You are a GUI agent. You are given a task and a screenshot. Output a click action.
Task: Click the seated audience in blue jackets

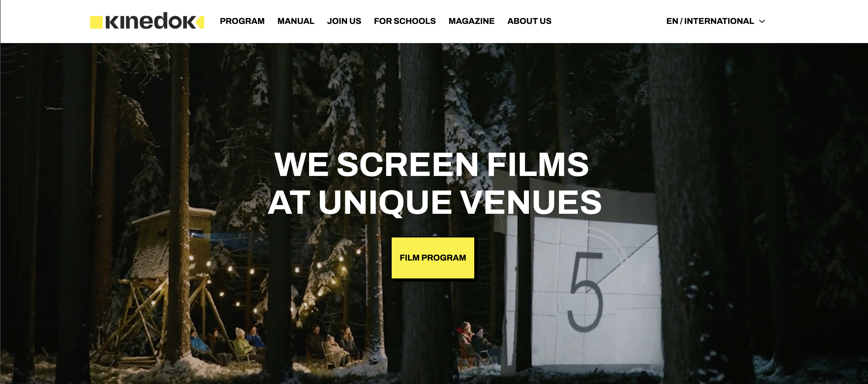pyautogui.click(x=228, y=343)
